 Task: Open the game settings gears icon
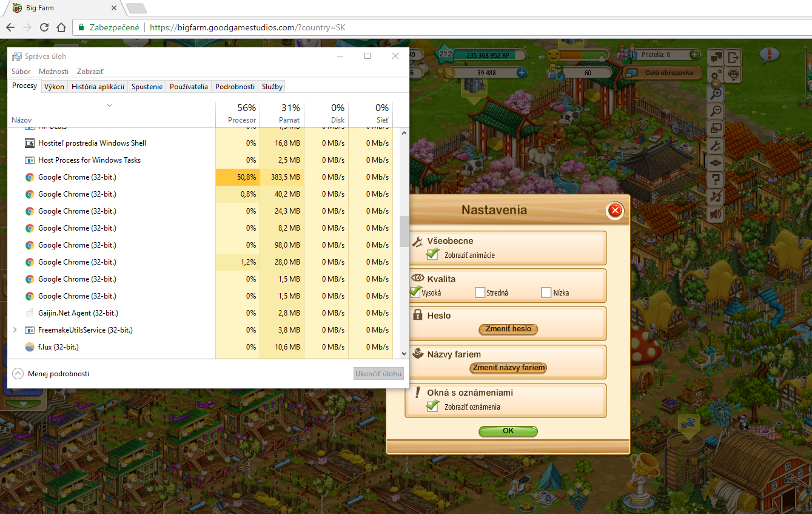pyautogui.click(x=716, y=75)
